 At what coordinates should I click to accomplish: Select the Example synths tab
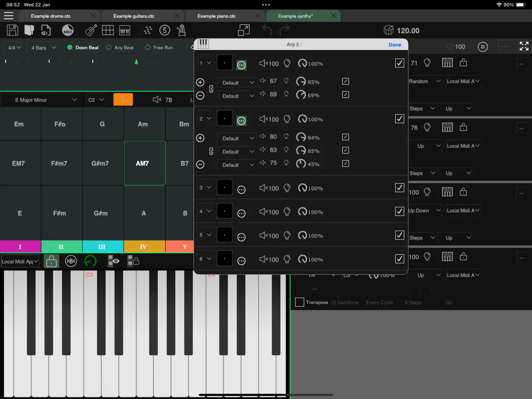click(295, 16)
